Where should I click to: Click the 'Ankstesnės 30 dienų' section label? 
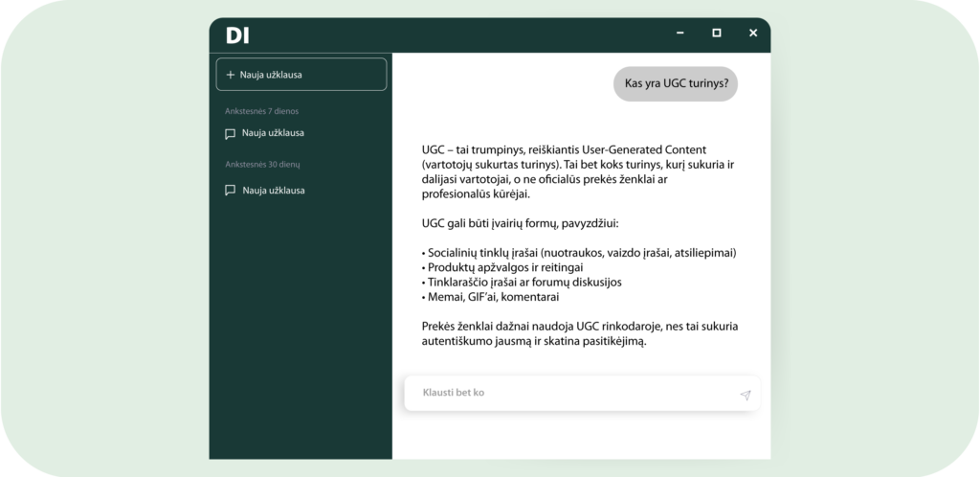click(261, 165)
